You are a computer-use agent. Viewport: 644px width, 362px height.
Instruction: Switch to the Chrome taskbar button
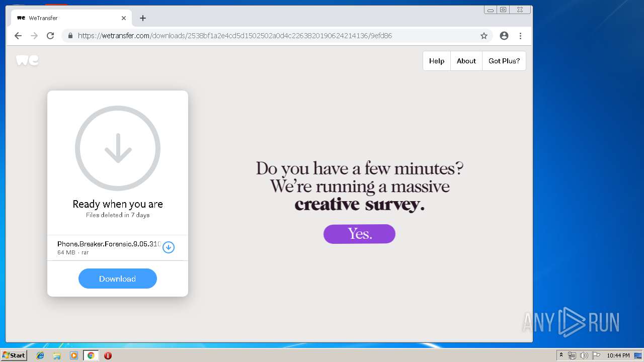point(91,355)
